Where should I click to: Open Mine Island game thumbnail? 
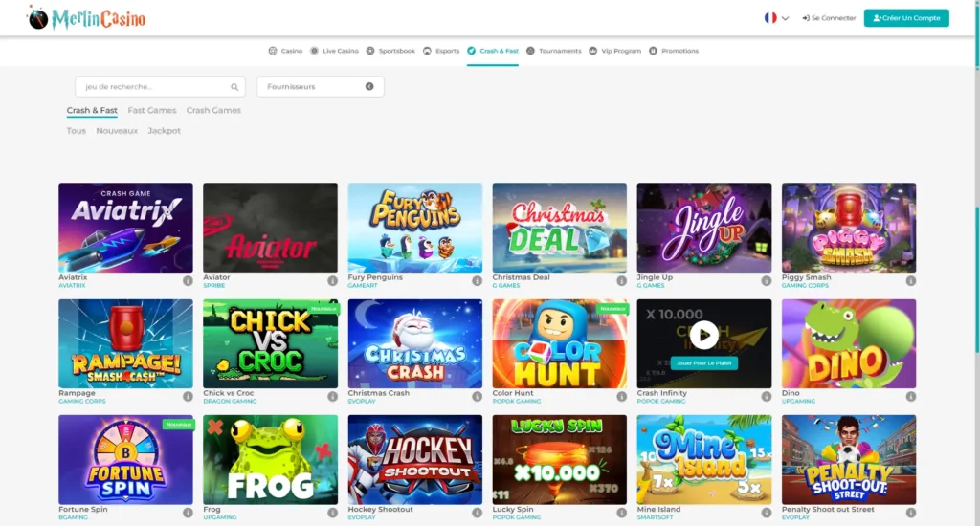coord(703,460)
